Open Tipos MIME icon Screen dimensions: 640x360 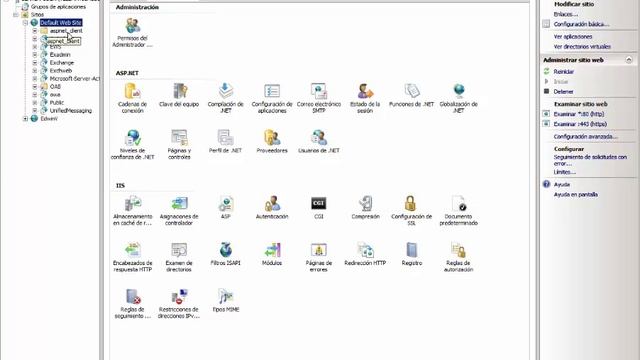(x=225, y=297)
